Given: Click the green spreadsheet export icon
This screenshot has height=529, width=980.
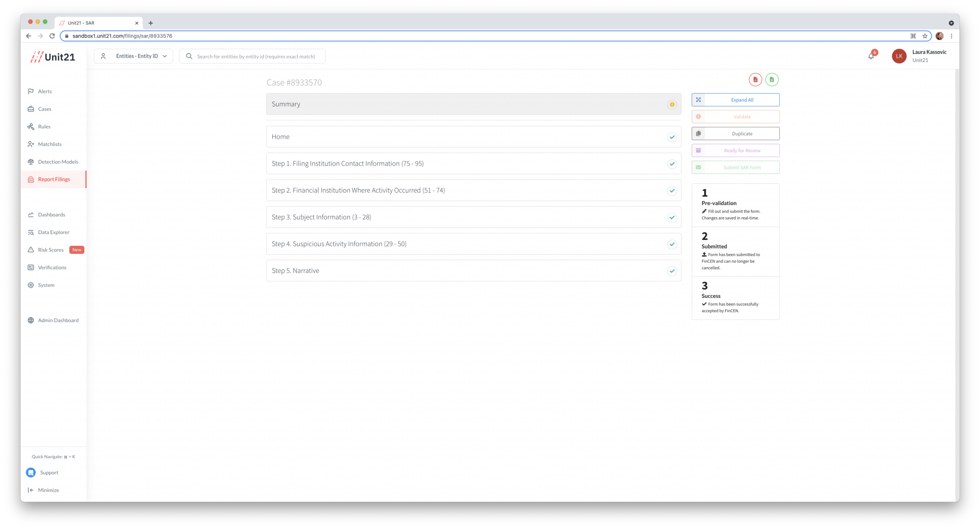Looking at the screenshot, I should 771,80.
